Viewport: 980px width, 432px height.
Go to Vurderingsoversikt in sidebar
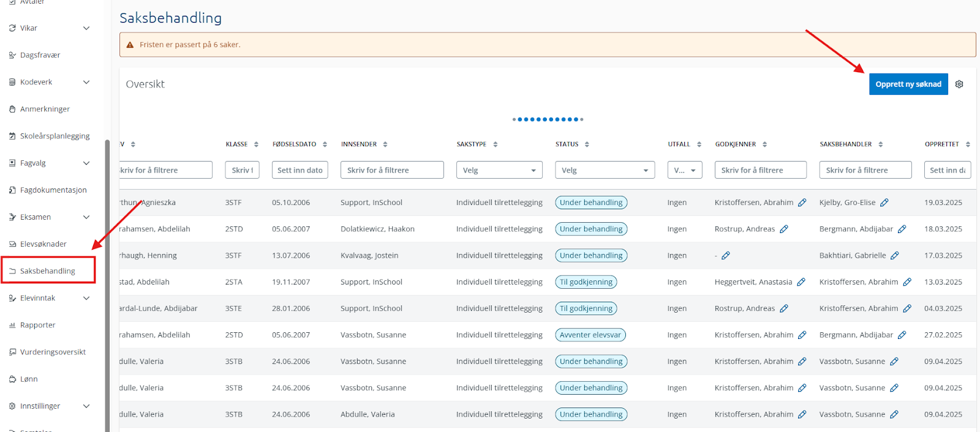[x=53, y=352]
